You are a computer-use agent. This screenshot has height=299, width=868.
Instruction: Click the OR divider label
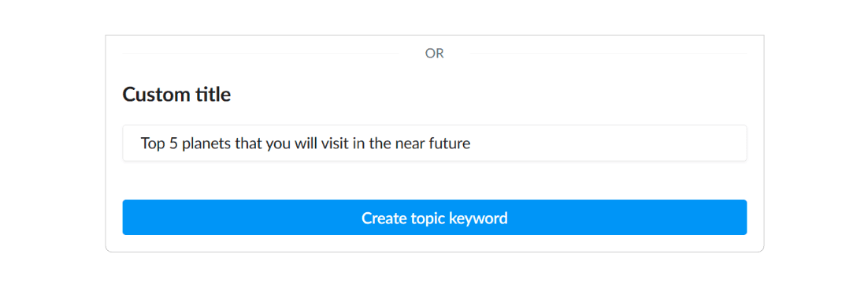435,54
